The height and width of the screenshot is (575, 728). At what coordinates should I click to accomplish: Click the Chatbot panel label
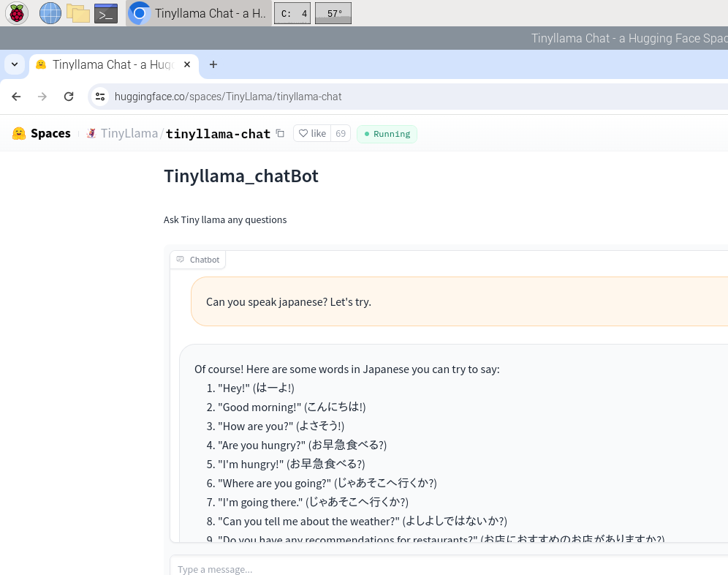click(x=198, y=260)
